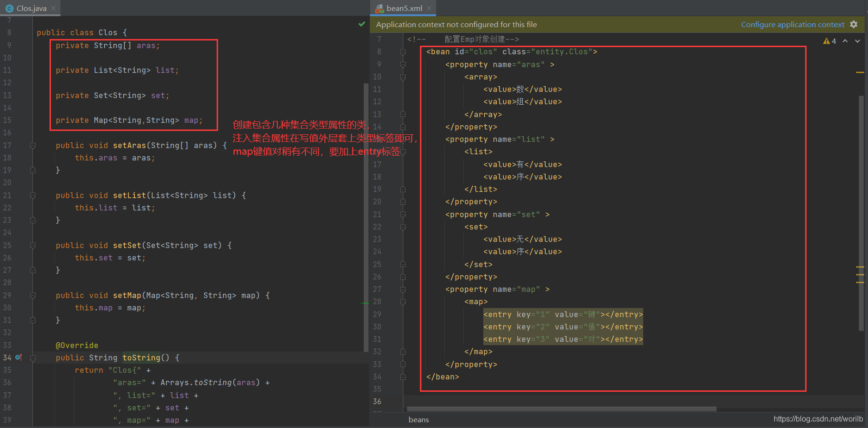Click the Clos.java class file icon in tab
This screenshot has height=428, width=868.
tap(10, 8)
